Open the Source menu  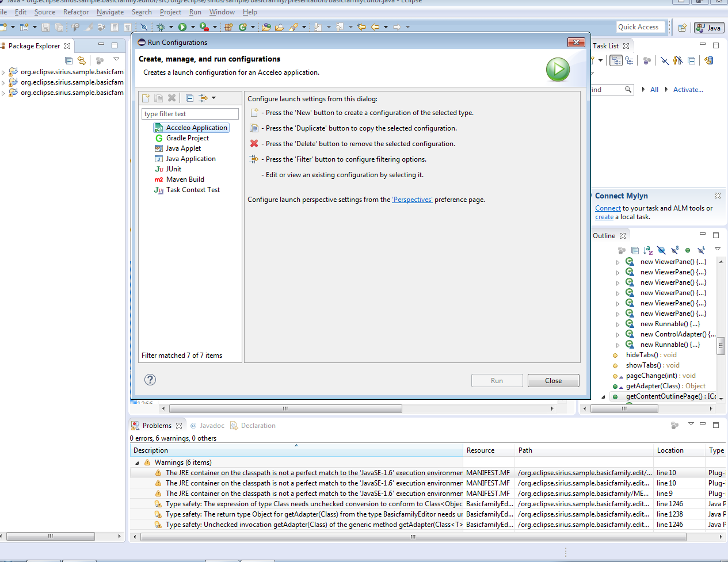click(45, 12)
